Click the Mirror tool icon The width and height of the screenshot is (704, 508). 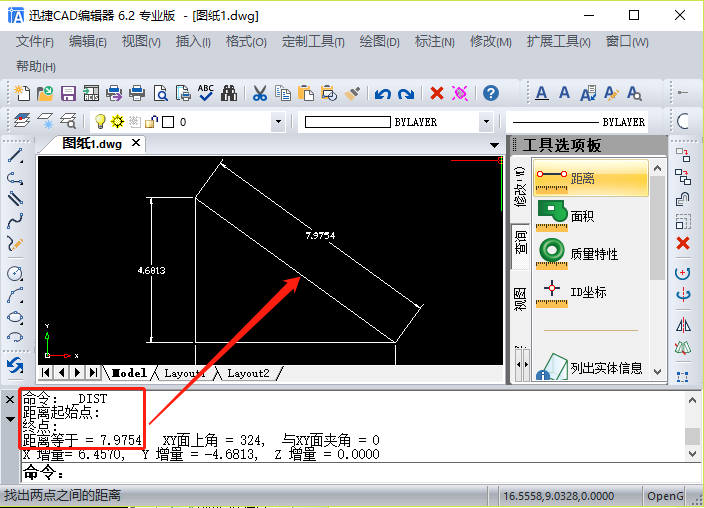pyautogui.click(x=683, y=325)
